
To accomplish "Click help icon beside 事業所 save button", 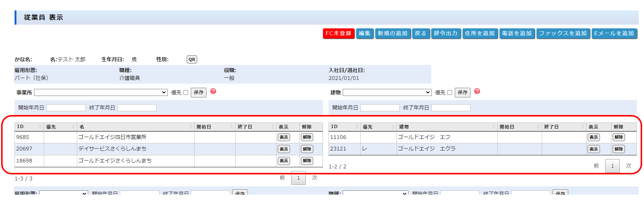I will click(213, 91).
